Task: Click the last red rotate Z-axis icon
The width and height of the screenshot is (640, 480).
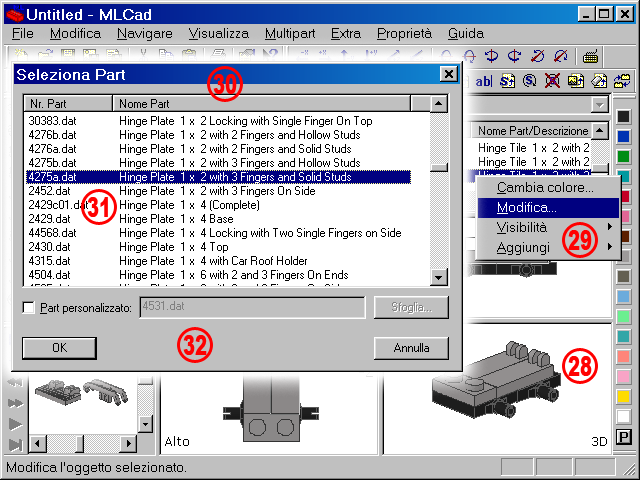Action: click(x=561, y=56)
